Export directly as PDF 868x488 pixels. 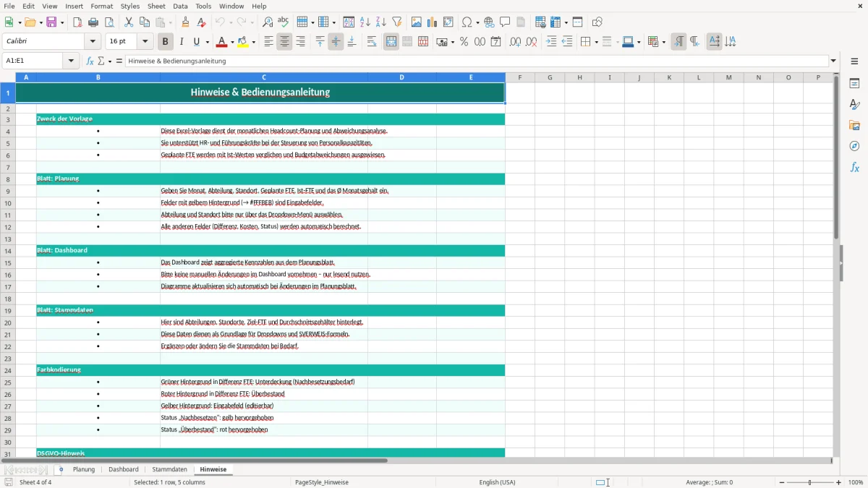point(77,22)
